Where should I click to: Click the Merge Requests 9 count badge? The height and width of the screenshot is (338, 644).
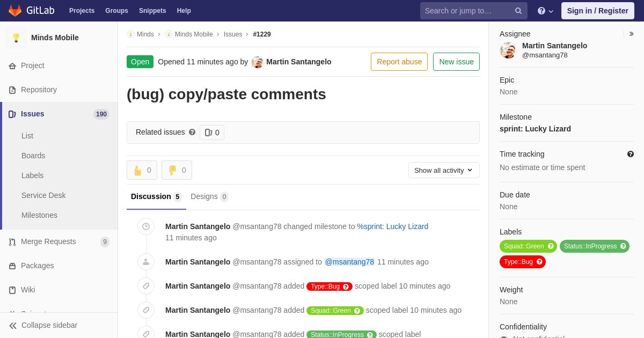(105, 242)
